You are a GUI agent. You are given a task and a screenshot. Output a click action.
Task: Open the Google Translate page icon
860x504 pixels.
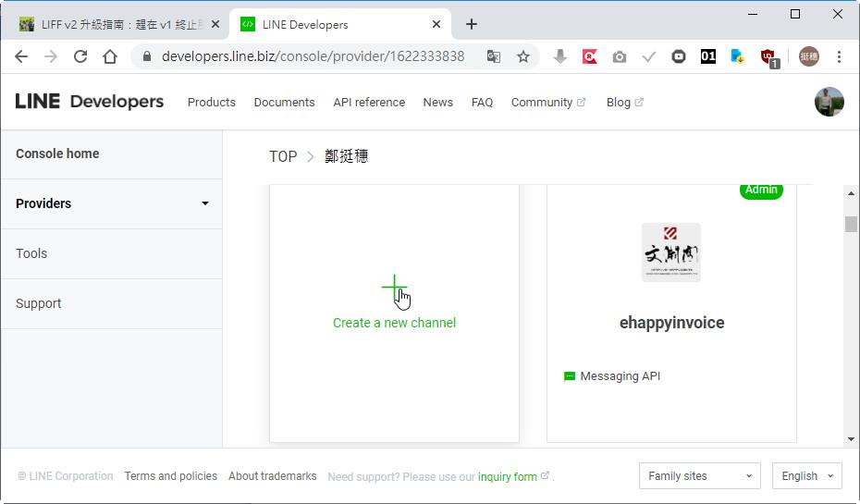494,56
